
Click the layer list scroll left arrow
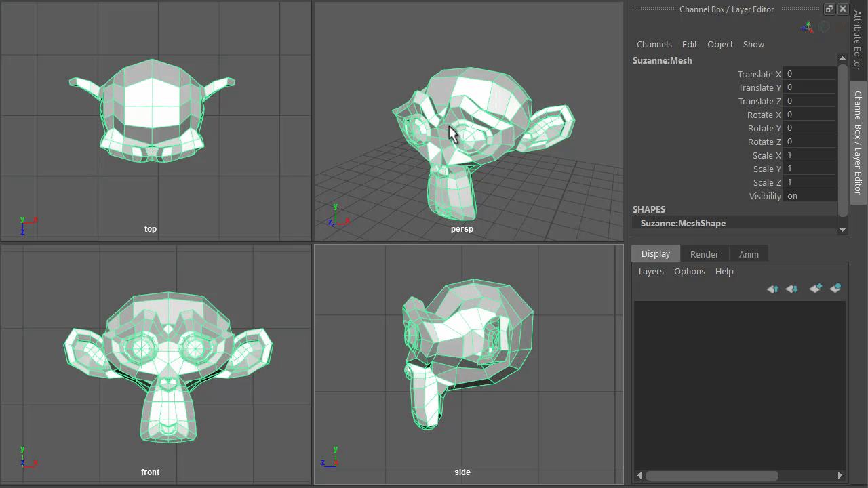point(639,475)
